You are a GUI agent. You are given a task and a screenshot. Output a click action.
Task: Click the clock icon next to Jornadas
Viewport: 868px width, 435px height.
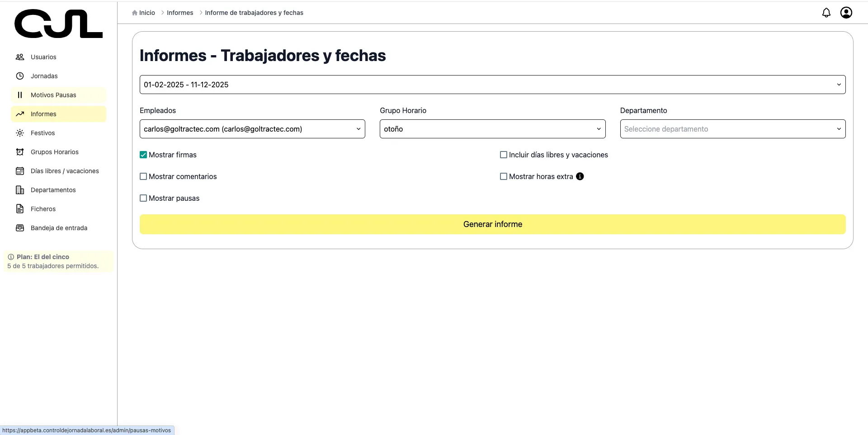pyautogui.click(x=20, y=76)
